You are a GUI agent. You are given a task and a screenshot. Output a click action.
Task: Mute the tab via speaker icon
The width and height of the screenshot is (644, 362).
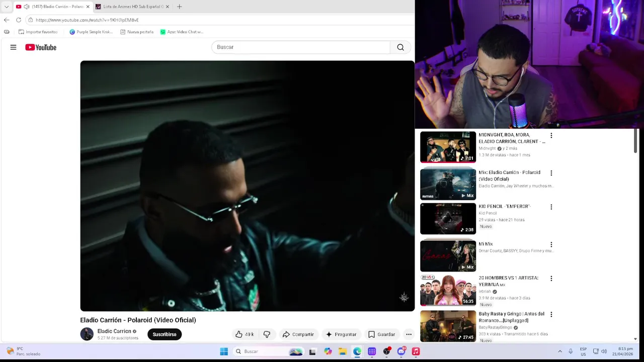coord(26,7)
